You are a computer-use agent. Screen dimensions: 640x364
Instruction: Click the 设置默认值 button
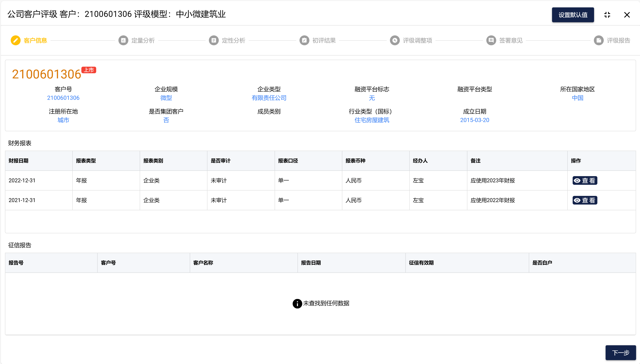573,15
